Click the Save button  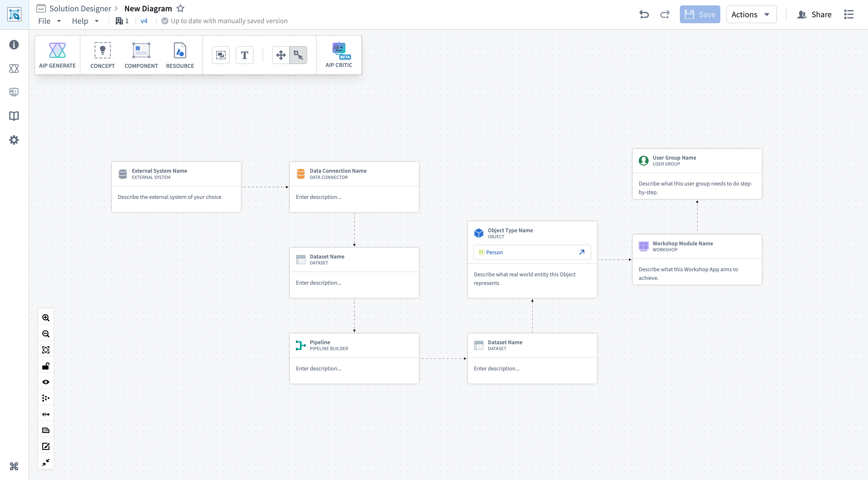tap(700, 15)
